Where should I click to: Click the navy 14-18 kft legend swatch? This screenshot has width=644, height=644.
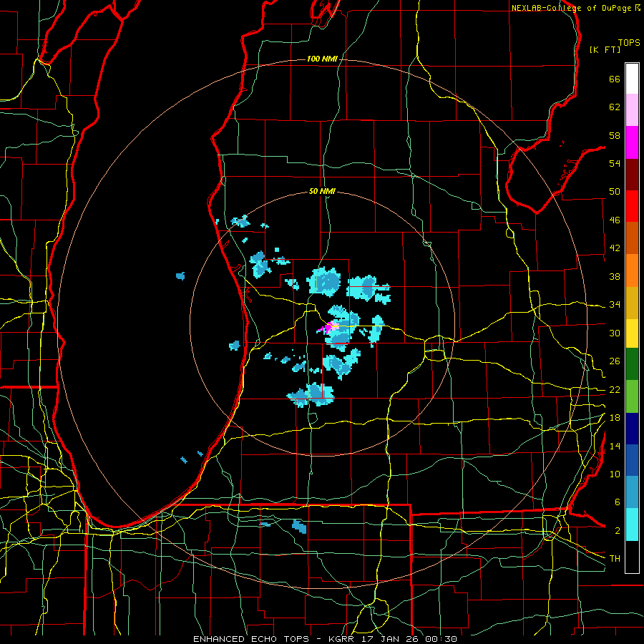[632, 429]
